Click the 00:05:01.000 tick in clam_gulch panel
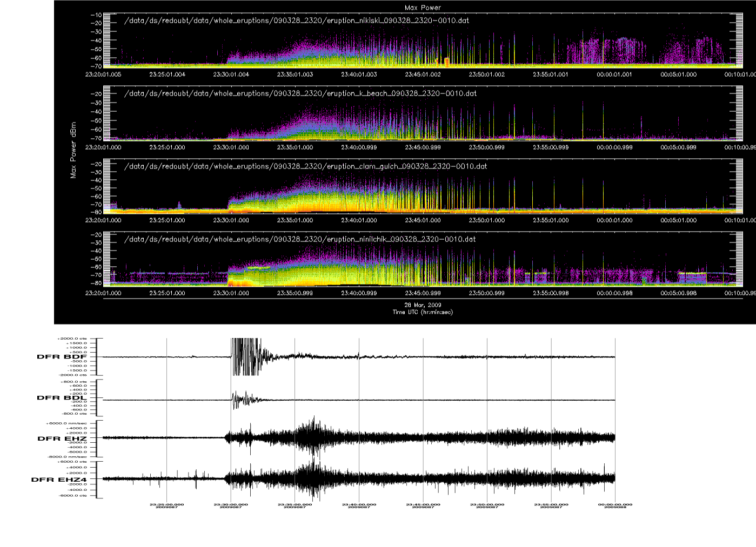756x547 pixels. tap(678, 220)
